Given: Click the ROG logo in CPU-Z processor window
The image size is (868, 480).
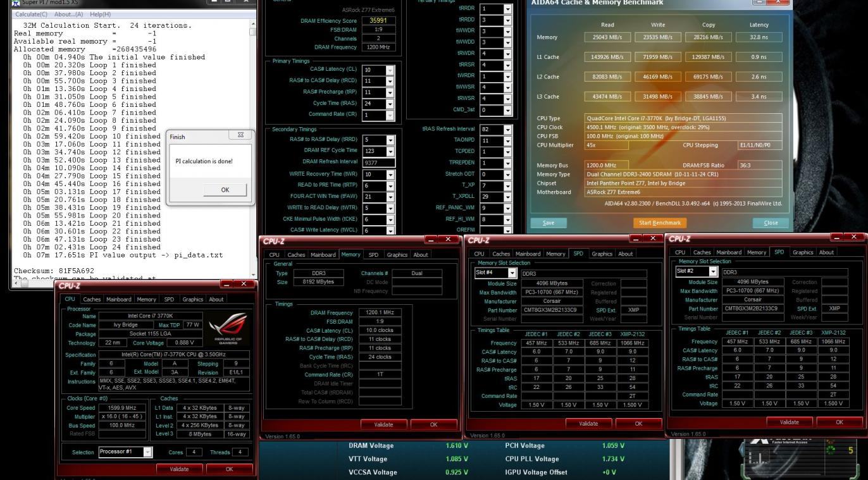Looking at the screenshot, I should pyautogui.click(x=229, y=328).
